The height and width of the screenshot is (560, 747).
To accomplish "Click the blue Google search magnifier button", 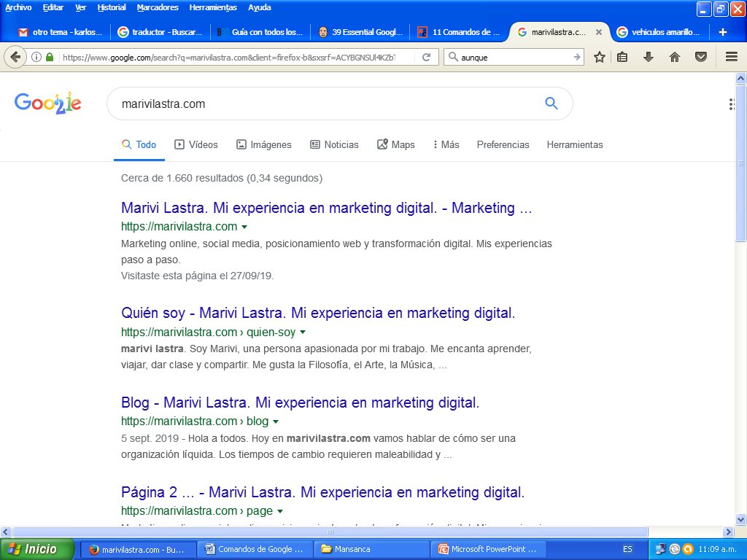I will (x=551, y=103).
